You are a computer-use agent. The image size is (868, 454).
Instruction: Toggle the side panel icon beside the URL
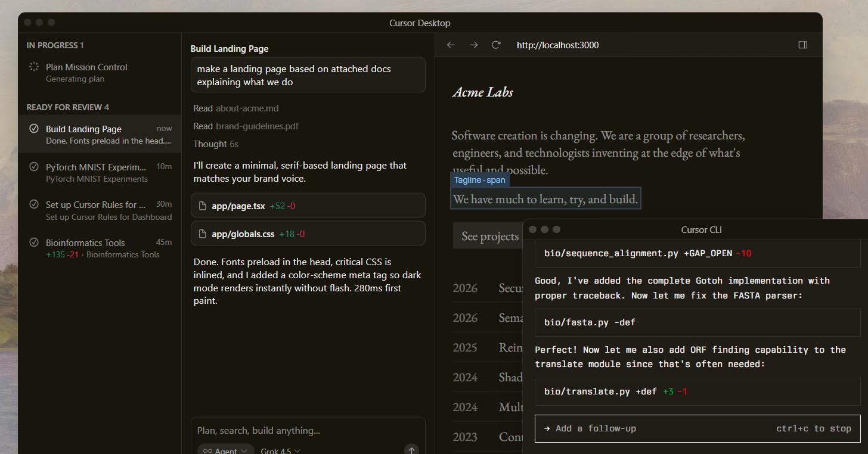tap(803, 45)
